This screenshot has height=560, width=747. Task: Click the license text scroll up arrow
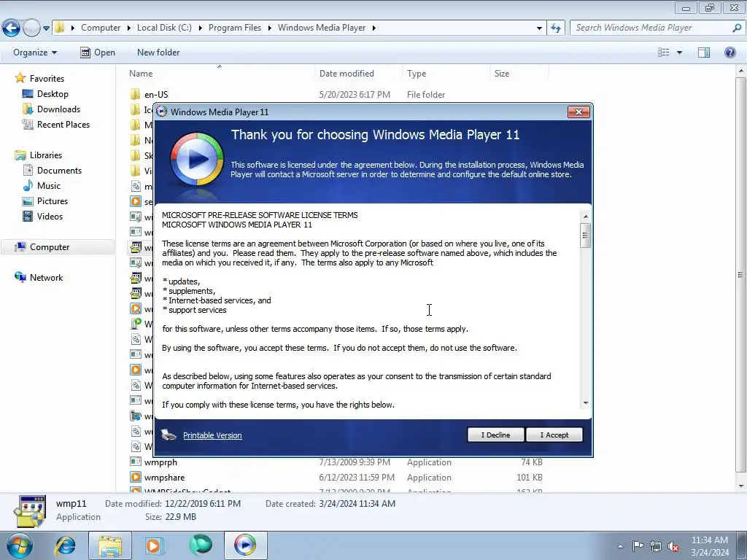[586, 217]
